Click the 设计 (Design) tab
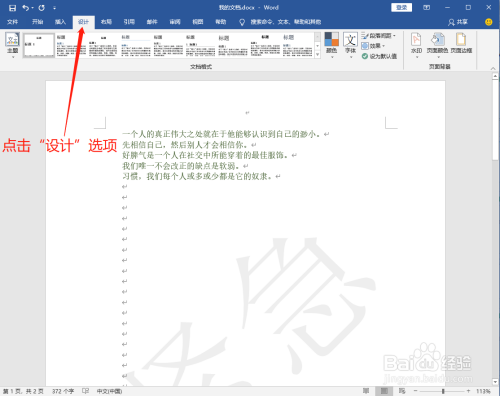Screen dimensions: 500x396 pos(83,22)
